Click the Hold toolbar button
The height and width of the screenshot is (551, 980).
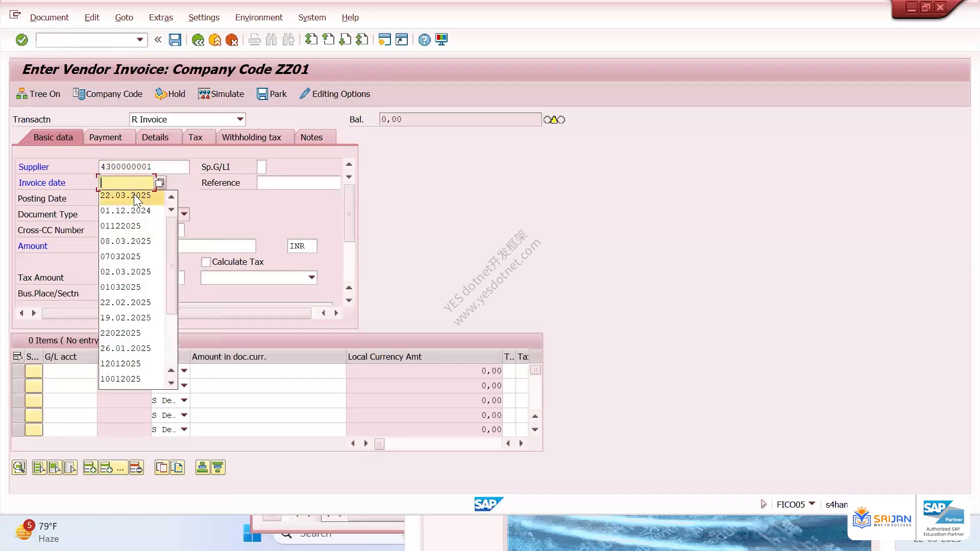(x=170, y=94)
